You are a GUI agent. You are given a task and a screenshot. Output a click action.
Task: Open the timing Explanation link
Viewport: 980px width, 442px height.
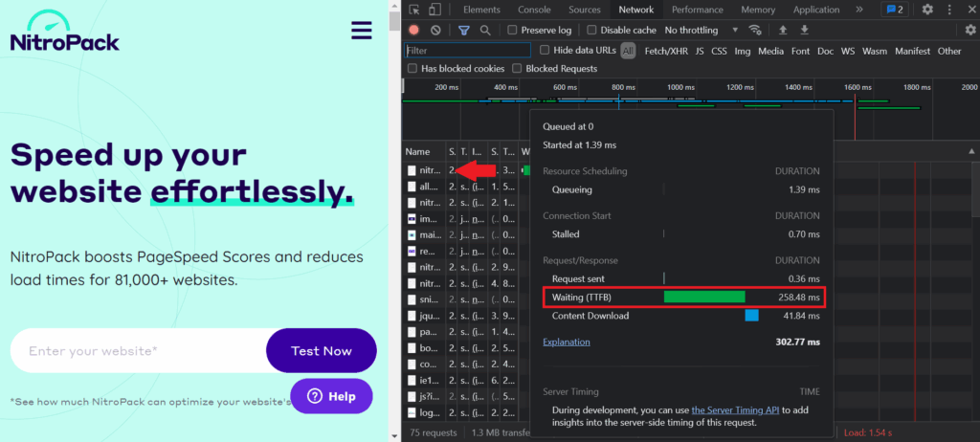[x=567, y=342]
